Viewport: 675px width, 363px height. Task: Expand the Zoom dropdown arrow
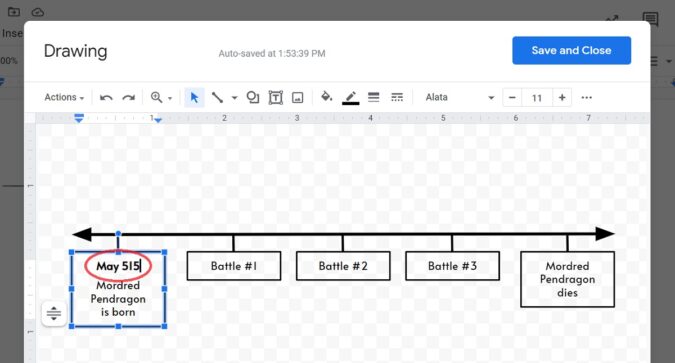(x=170, y=98)
